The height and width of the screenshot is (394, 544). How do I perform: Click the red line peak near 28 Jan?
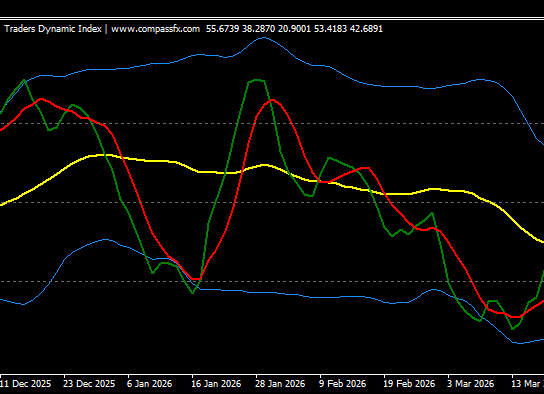[272, 100]
